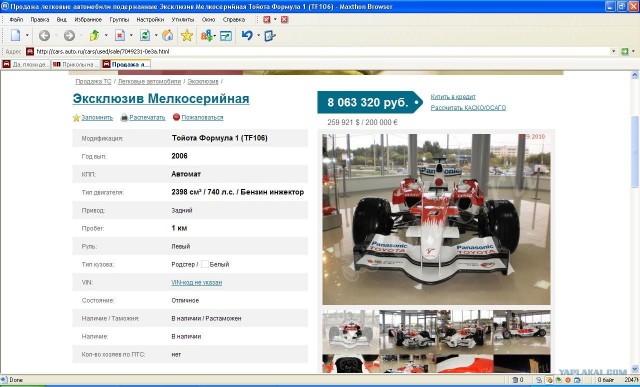
Task: Open the first thumbnail of car front view
Action: pos(351,332)
